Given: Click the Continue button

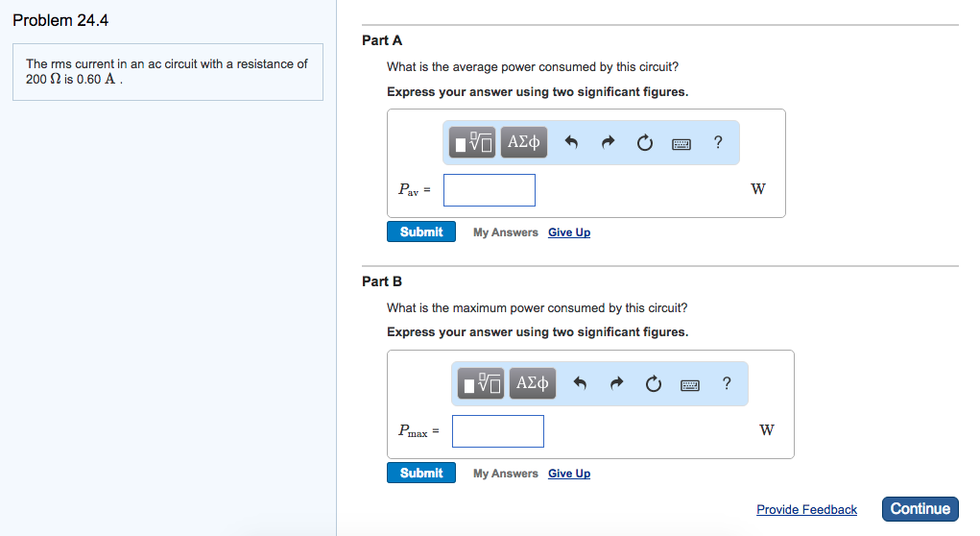Looking at the screenshot, I should point(920,508).
